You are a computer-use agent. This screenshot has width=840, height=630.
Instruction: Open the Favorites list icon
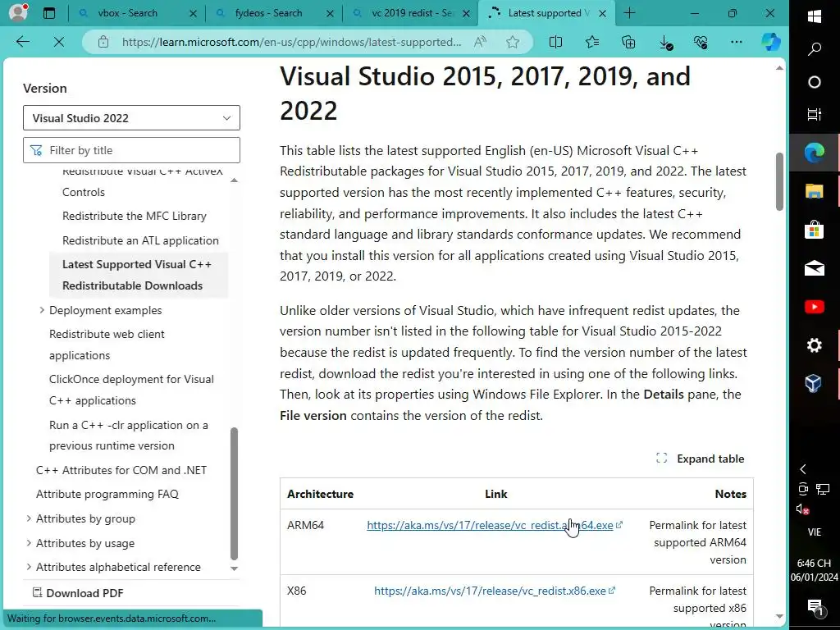pyautogui.click(x=592, y=42)
